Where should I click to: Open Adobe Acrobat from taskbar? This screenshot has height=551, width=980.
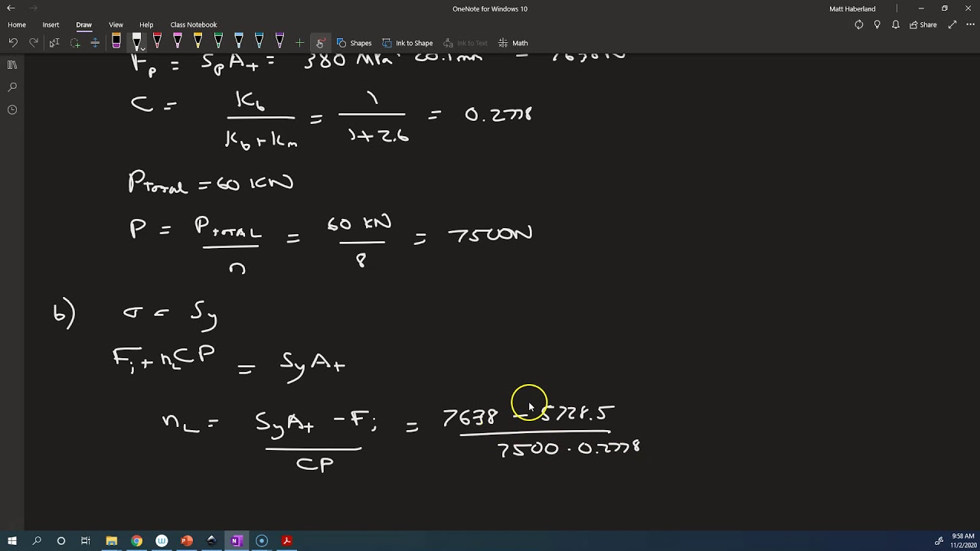click(x=287, y=541)
